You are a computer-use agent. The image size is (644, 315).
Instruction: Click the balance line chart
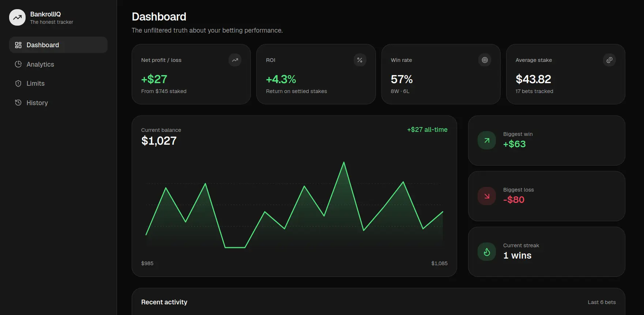tap(294, 205)
